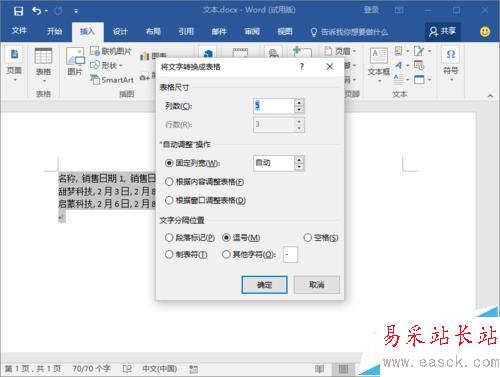The image size is (500, 377).
Task: Switch to print layout view icon
Action: pos(343,369)
